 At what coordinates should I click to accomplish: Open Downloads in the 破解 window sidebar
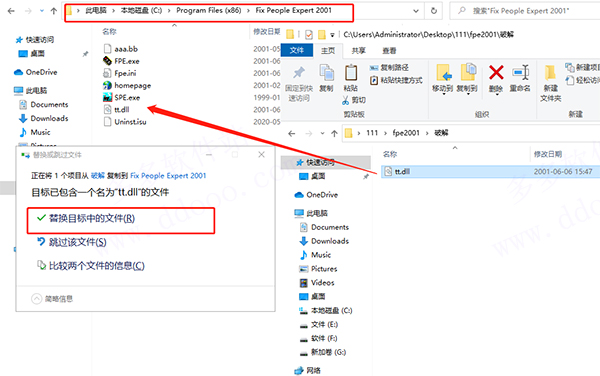(324, 241)
